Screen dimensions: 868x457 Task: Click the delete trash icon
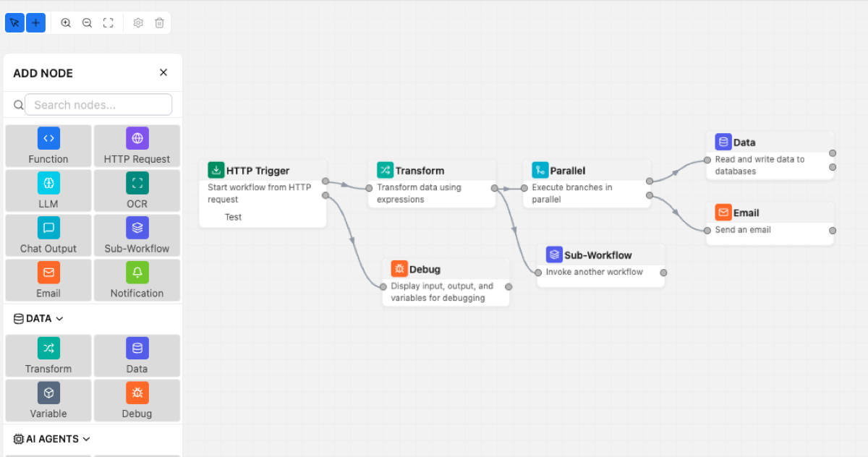159,22
